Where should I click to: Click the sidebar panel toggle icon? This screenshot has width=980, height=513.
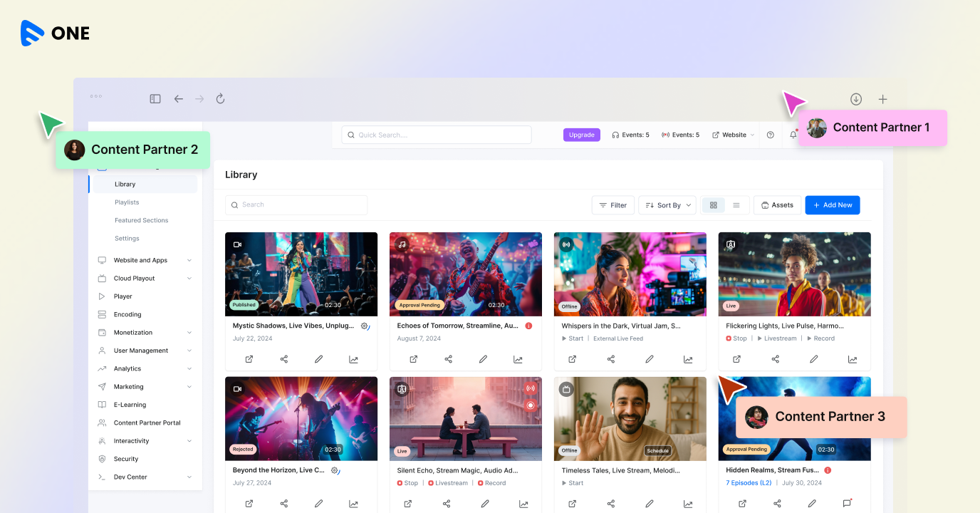click(x=155, y=99)
